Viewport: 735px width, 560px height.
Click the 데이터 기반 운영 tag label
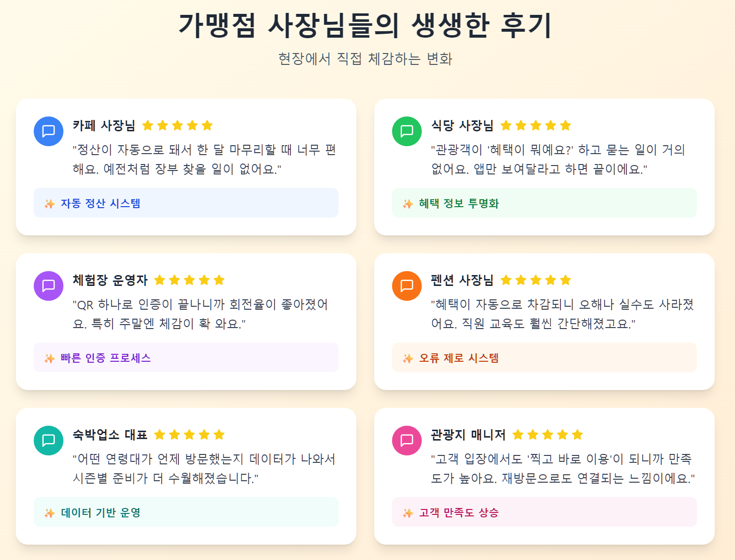[x=101, y=513]
